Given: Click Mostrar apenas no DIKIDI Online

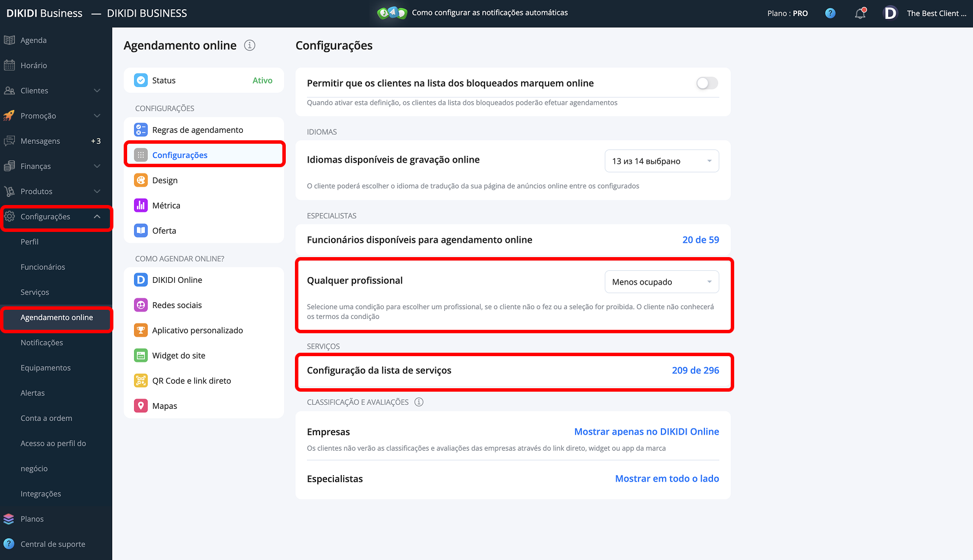Looking at the screenshot, I should click(x=646, y=432).
